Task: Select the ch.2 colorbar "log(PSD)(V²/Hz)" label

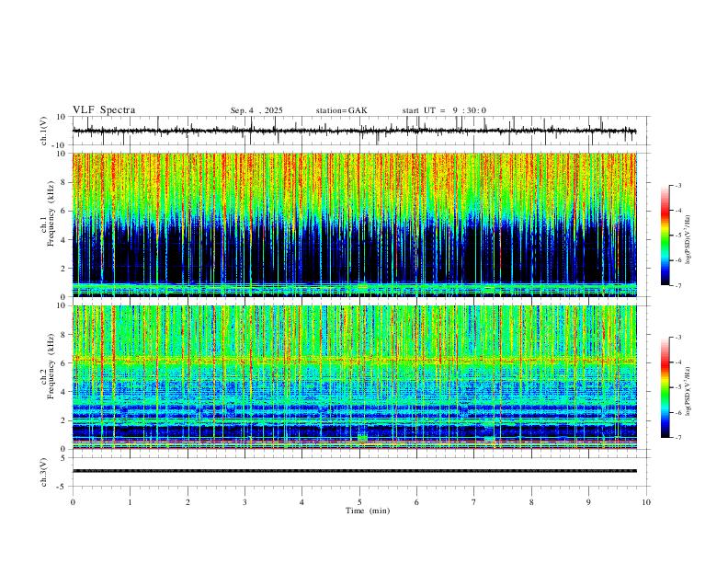Action: [x=688, y=391]
